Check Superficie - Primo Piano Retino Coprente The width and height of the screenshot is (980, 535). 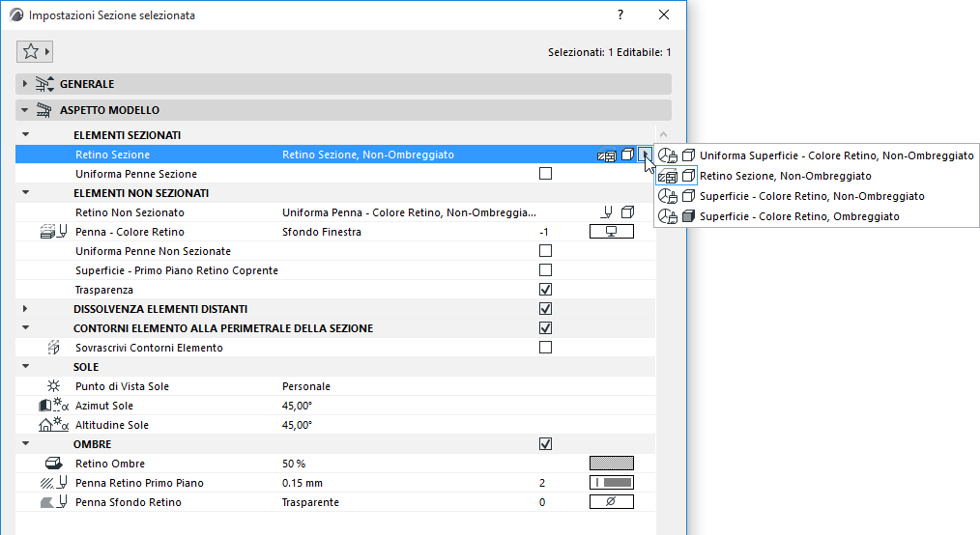point(546,270)
